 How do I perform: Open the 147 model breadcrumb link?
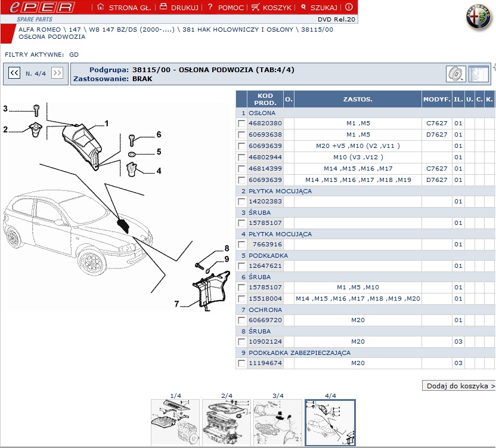[75, 29]
